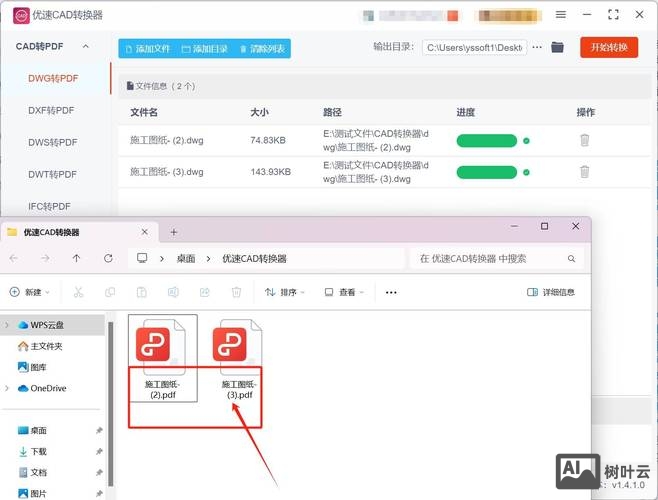
Task: Open the 排序 sort dropdown
Action: click(x=285, y=292)
